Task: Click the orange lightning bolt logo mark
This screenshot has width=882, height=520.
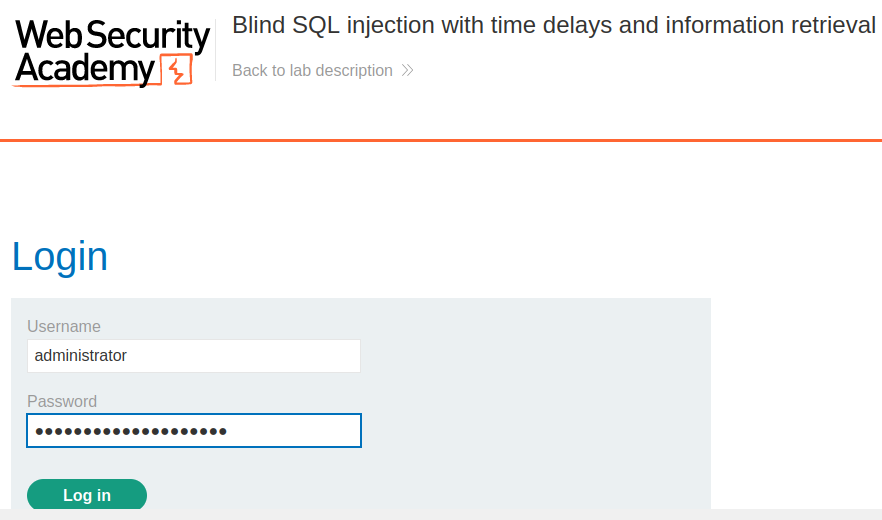Action: pos(177,70)
